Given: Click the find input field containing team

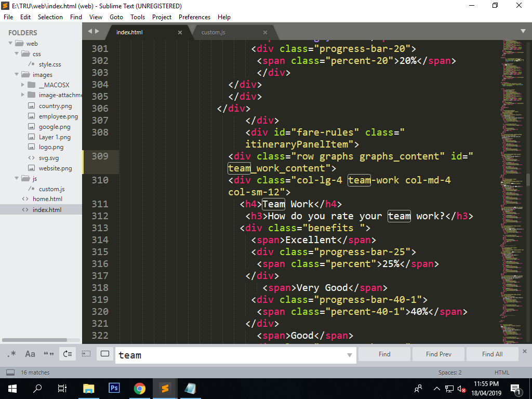Looking at the screenshot, I should click(229, 355).
